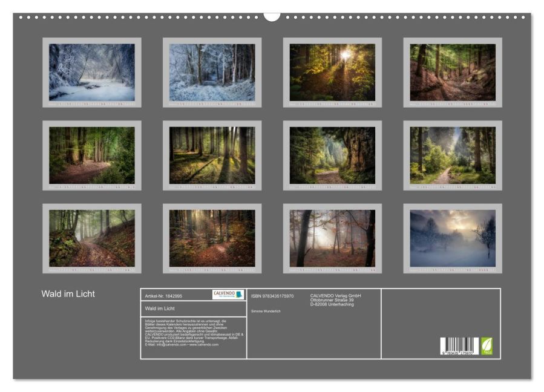This screenshot has width=544, height=392.
Task: Select the misty autumn trees thumbnail
Action: 332,238
